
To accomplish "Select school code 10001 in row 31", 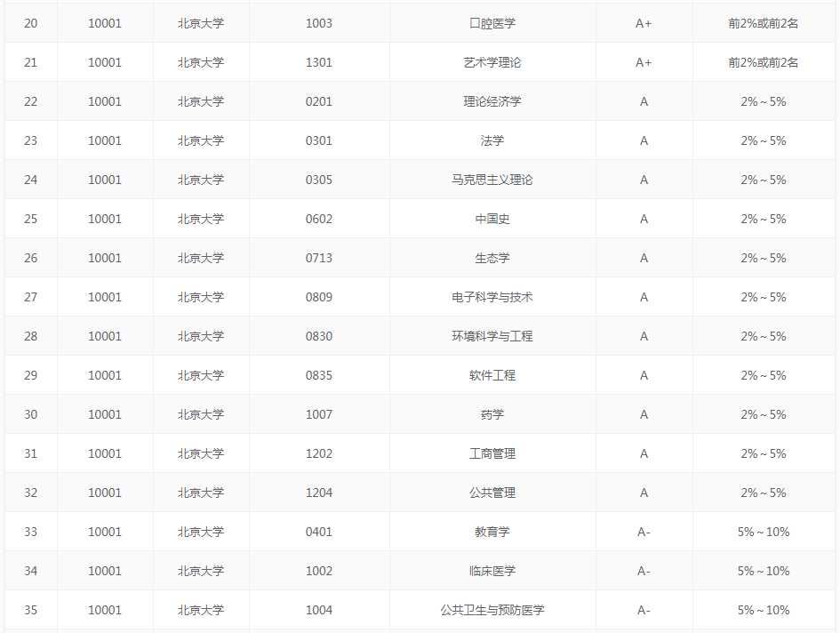I will point(105,453).
